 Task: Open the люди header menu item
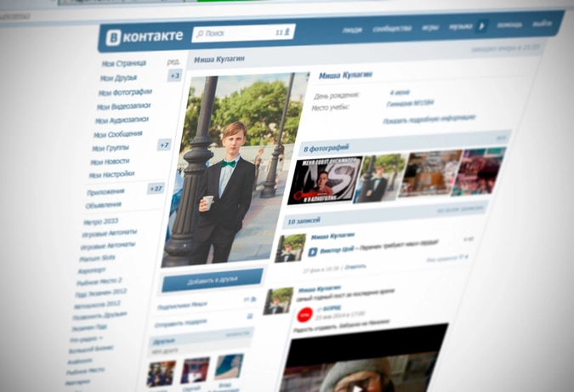[352, 30]
